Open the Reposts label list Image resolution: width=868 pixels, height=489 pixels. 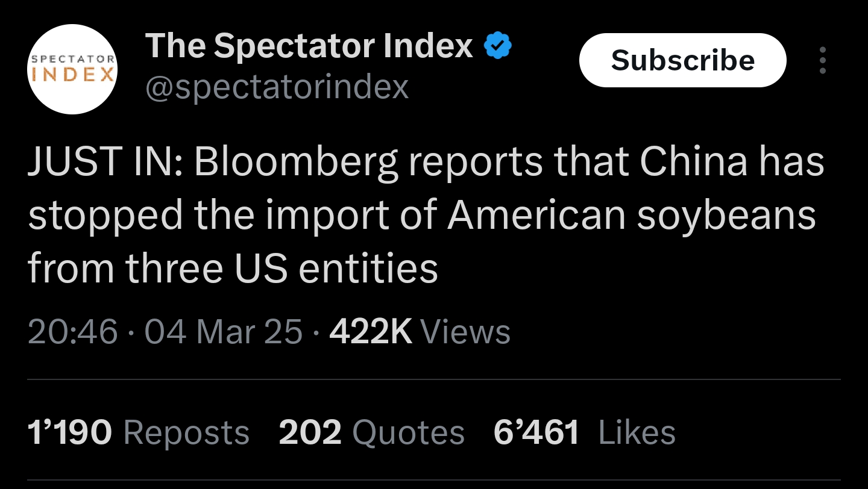(x=186, y=432)
